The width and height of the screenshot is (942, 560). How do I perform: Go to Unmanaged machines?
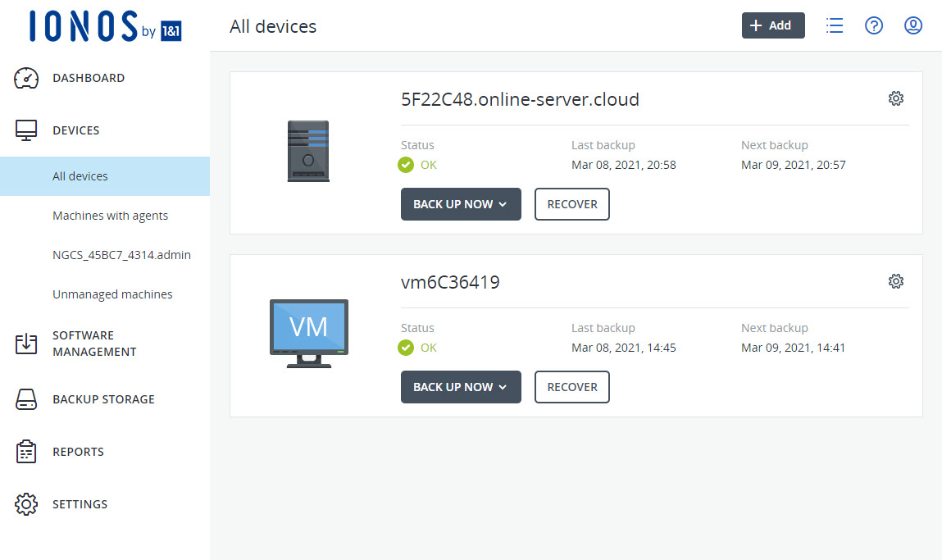(x=112, y=294)
